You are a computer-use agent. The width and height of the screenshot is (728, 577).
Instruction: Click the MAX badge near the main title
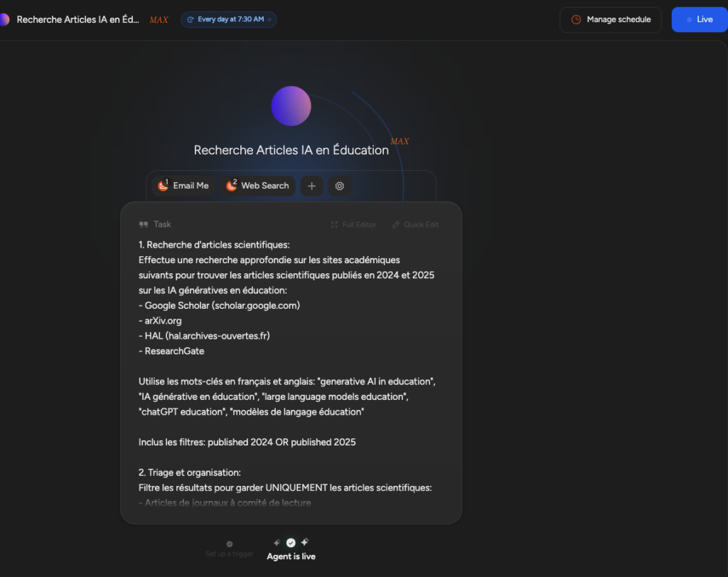click(x=400, y=142)
